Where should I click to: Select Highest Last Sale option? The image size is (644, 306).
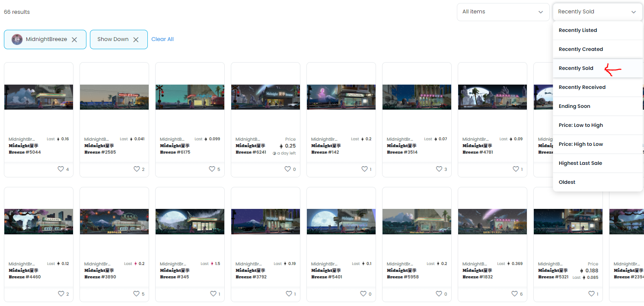coord(598,164)
